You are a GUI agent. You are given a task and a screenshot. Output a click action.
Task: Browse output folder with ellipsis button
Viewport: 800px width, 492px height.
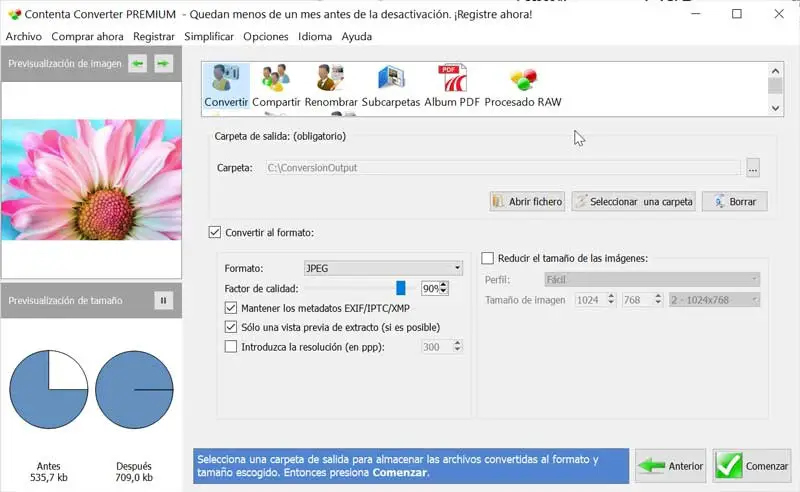point(753,168)
